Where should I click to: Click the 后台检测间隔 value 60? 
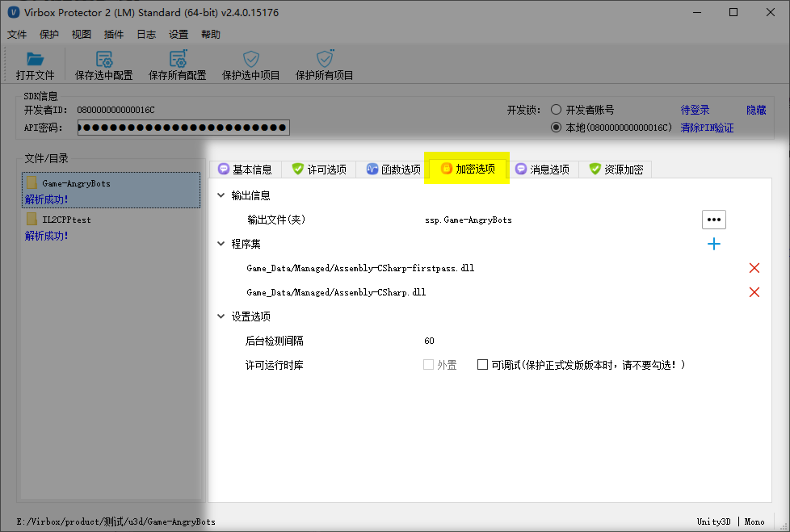(429, 341)
